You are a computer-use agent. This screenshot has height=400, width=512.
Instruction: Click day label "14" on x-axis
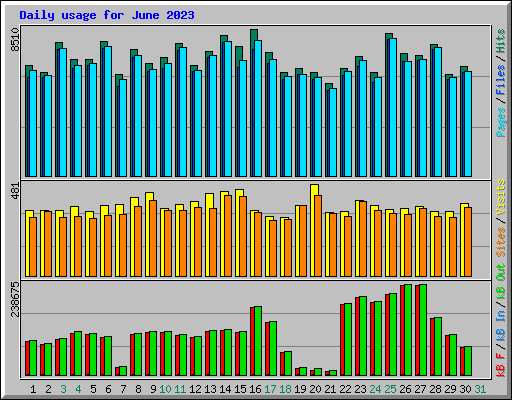pyautogui.click(x=225, y=389)
